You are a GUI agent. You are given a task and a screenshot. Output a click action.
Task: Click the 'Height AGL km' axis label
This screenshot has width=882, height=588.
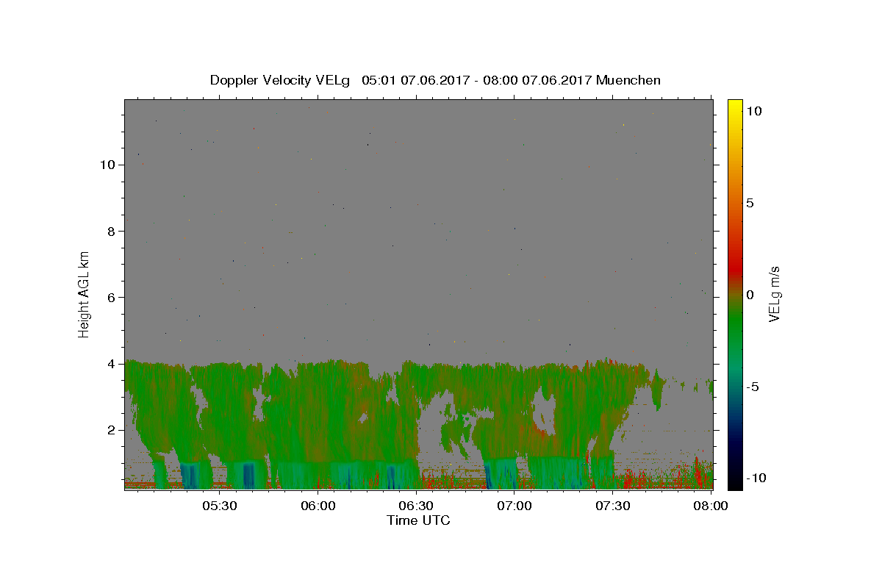click(x=85, y=294)
